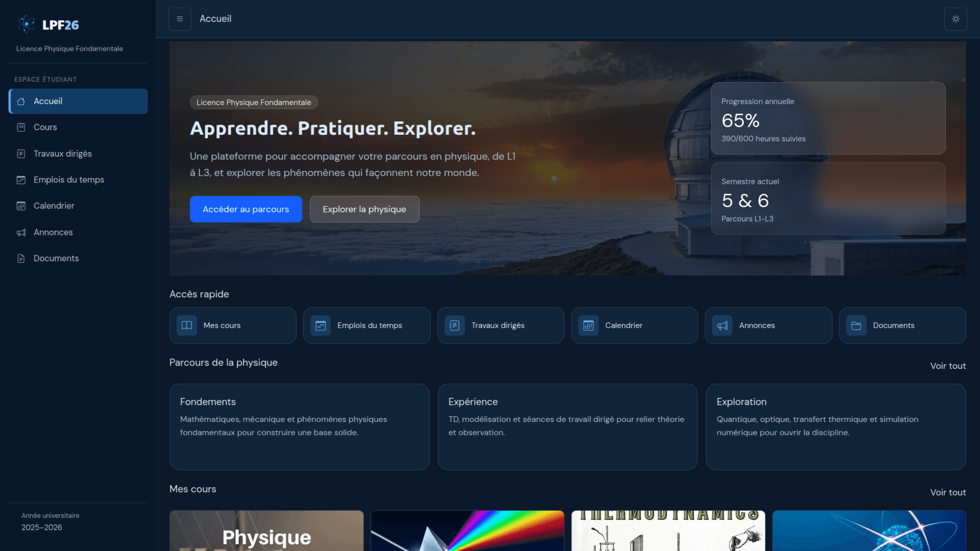Click the Mes cours open-book icon
980x551 pixels.
point(187,326)
